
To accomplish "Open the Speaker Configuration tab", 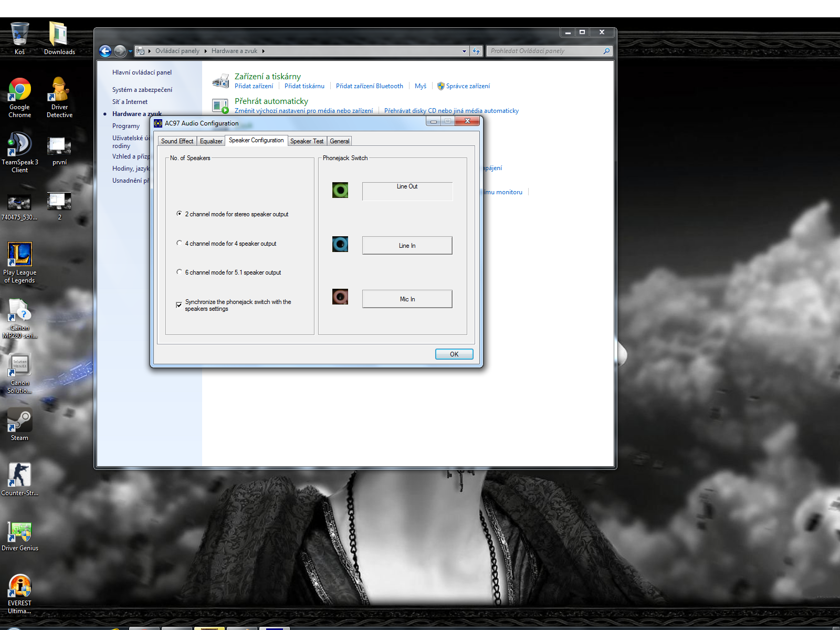I will tap(256, 140).
